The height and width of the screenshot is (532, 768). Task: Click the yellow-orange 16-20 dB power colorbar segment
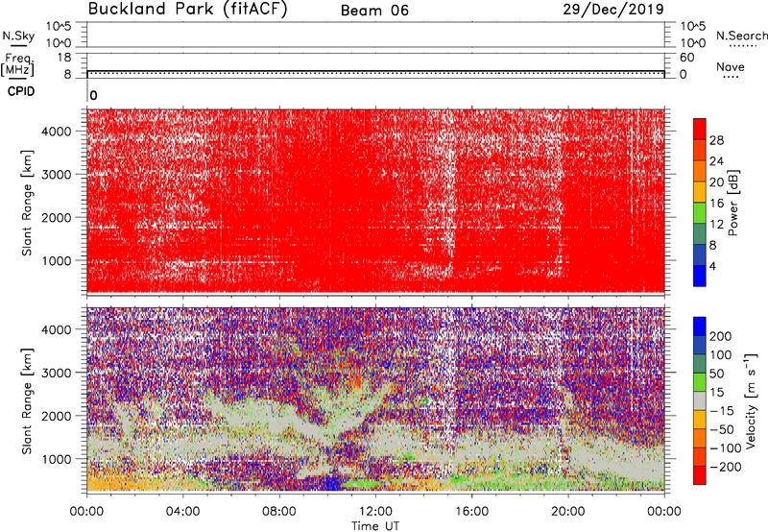pyautogui.click(x=700, y=191)
